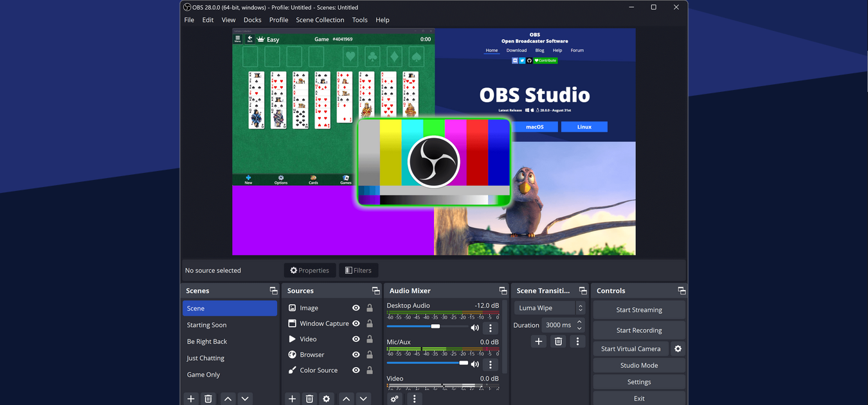Select the Starting Soon scene
The image size is (868, 405).
230,325
